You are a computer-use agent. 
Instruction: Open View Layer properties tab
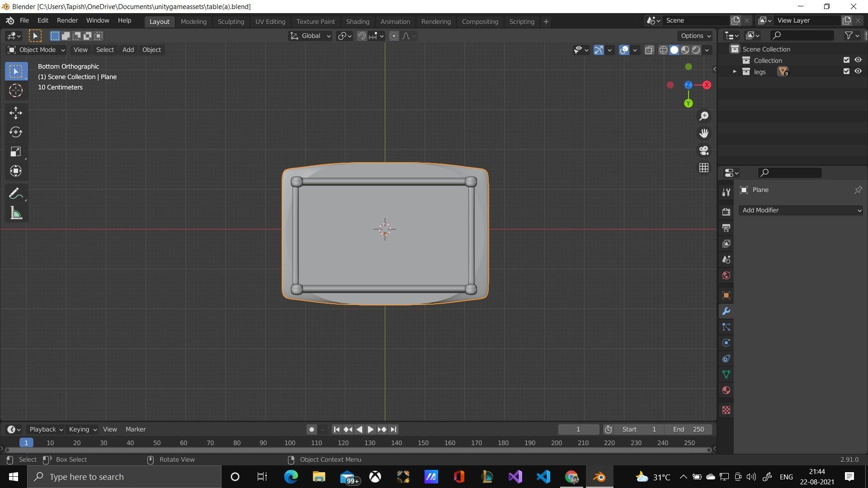726,244
